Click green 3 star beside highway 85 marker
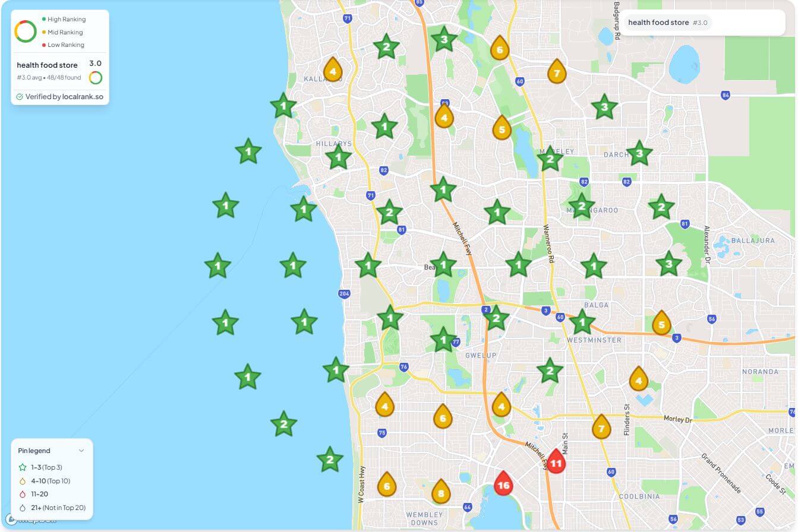 [444, 40]
